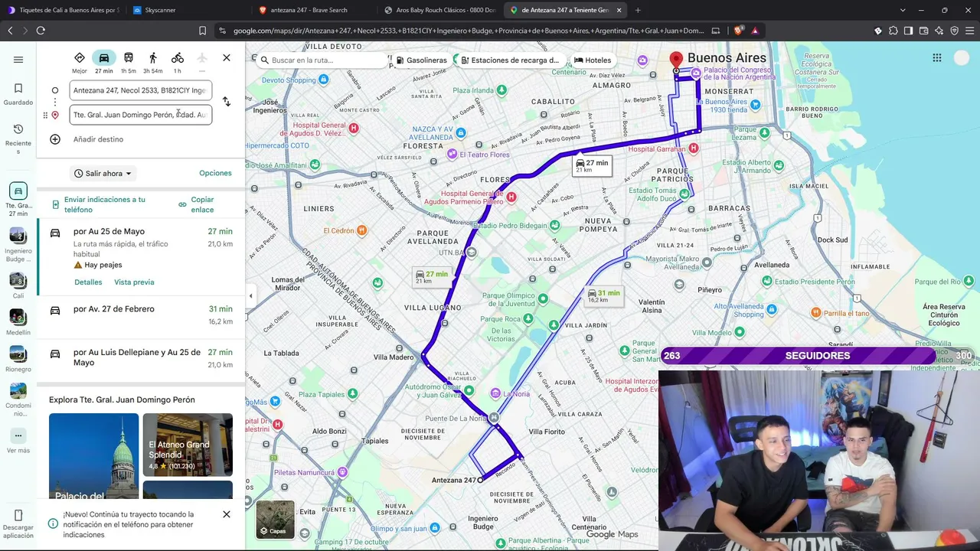The width and height of the screenshot is (980, 551).
Task: Switch to the Tiquetes de Cali tab
Action: (63, 10)
